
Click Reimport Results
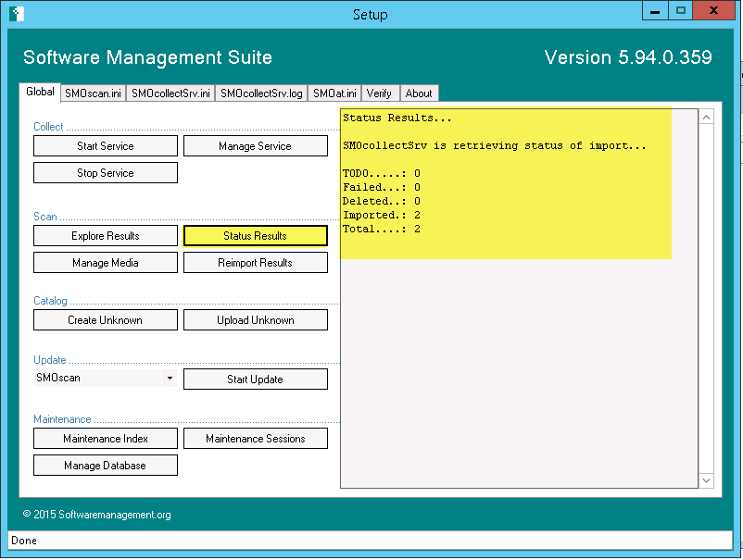[x=255, y=263]
